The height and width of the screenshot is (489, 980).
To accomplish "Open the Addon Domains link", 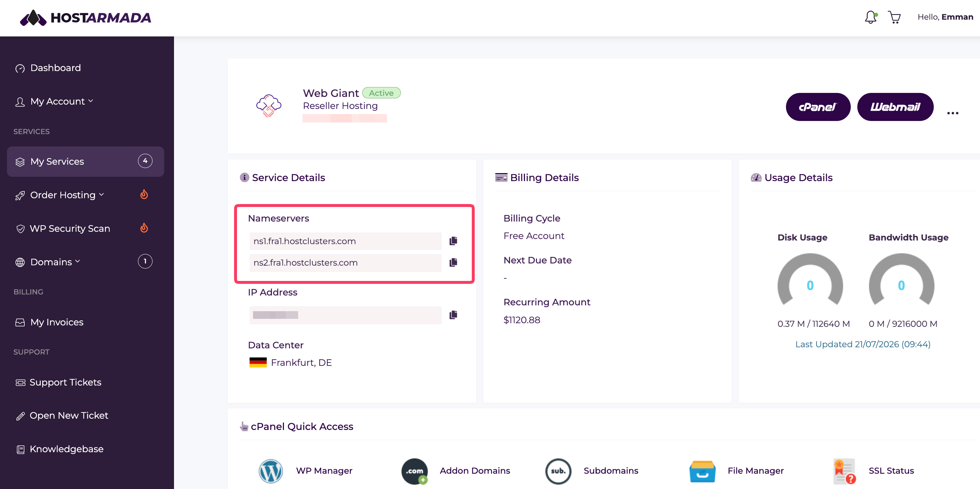I will tap(475, 471).
